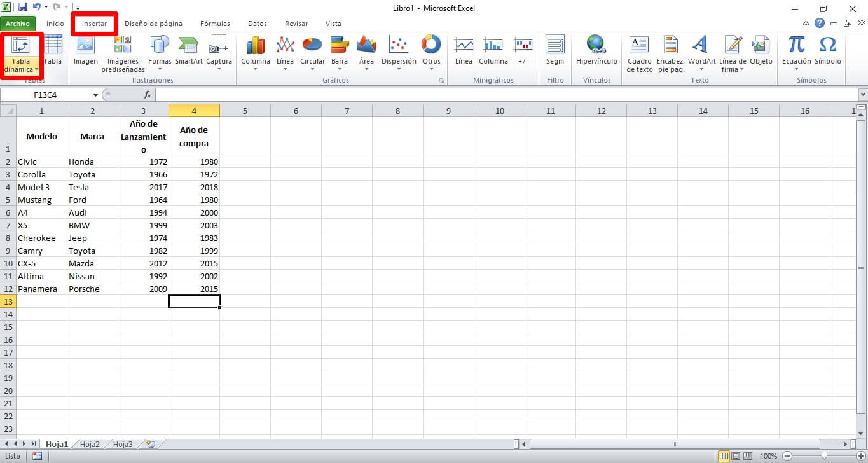Open the WordArt styles gallery
This screenshot has height=463, width=868.
(x=701, y=54)
